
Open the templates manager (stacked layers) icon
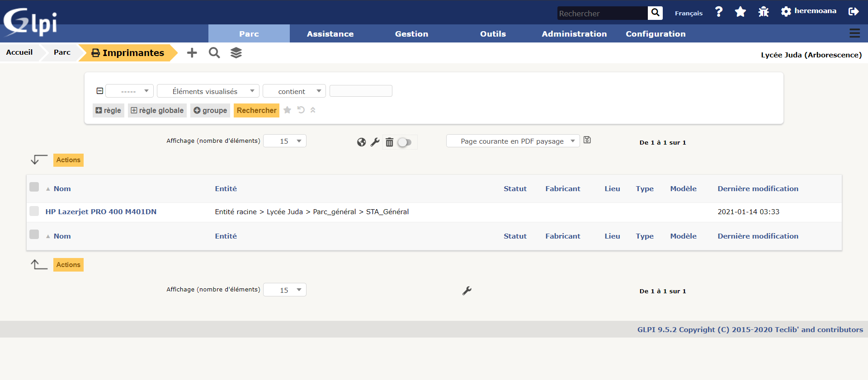pyautogui.click(x=236, y=53)
